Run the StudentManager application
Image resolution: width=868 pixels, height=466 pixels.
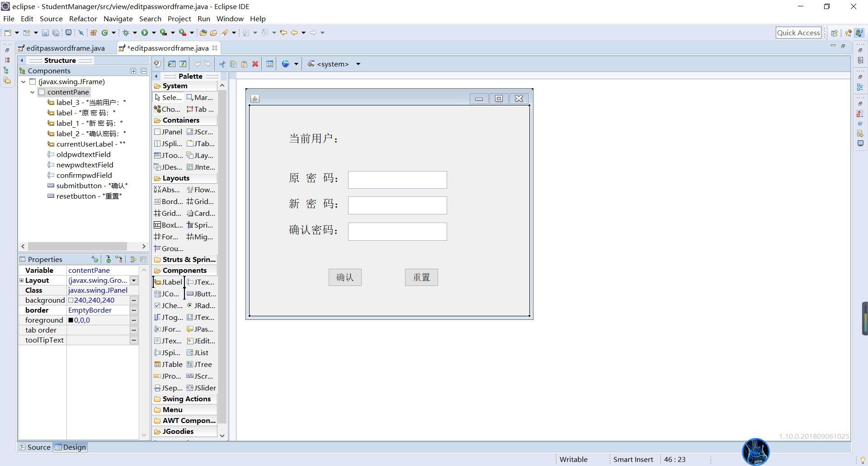pos(145,32)
